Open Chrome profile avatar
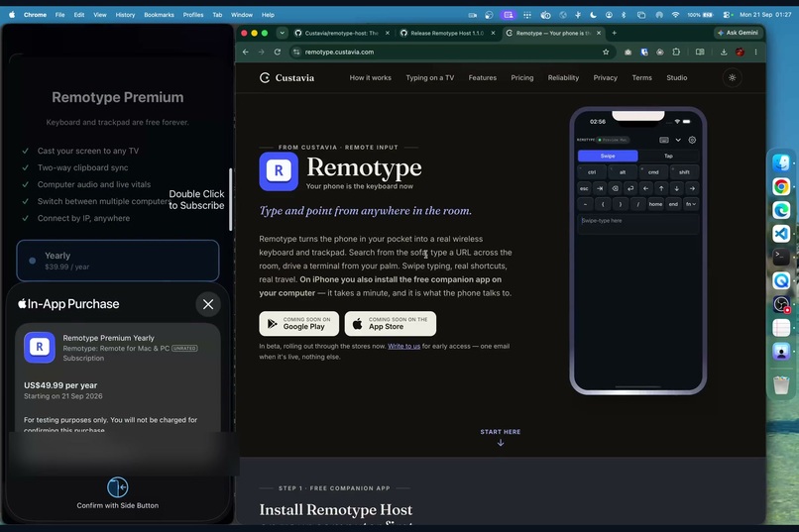 coord(740,52)
